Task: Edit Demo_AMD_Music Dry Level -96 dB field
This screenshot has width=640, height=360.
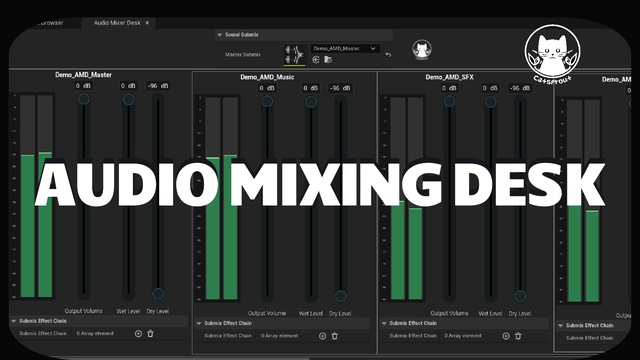Action: (340, 88)
